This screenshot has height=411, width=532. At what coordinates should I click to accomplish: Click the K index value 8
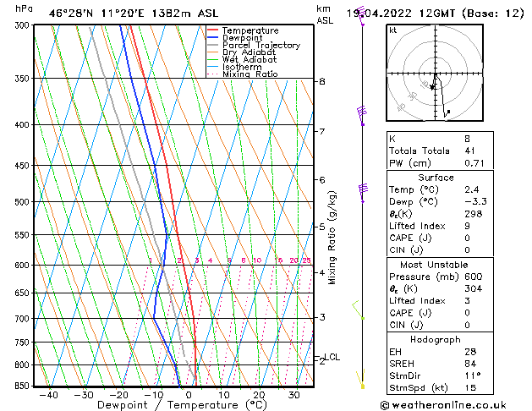(x=468, y=139)
